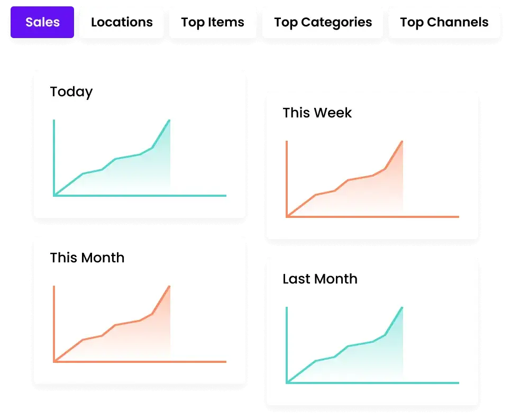511x420 pixels.
Task: Open the Top Items tab
Action: click(x=213, y=22)
